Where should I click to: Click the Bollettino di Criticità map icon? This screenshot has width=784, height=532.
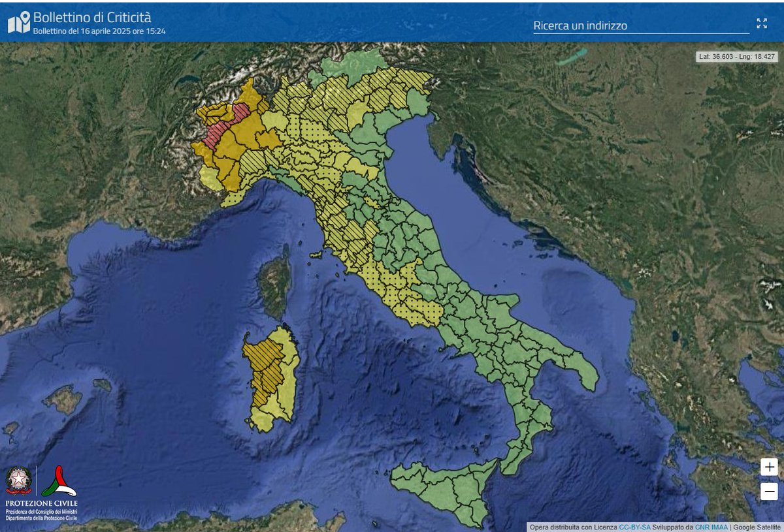pyautogui.click(x=19, y=22)
